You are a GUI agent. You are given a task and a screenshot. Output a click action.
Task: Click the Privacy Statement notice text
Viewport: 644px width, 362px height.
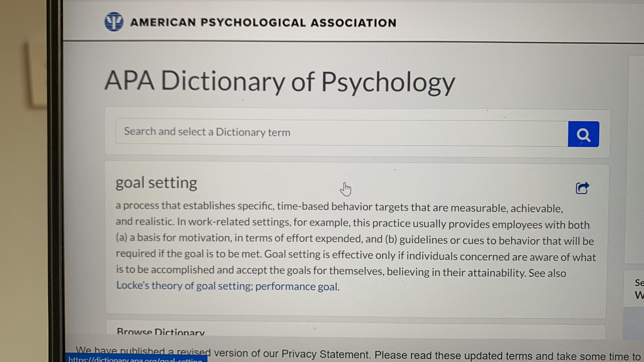pyautogui.click(x=358, y=354)
